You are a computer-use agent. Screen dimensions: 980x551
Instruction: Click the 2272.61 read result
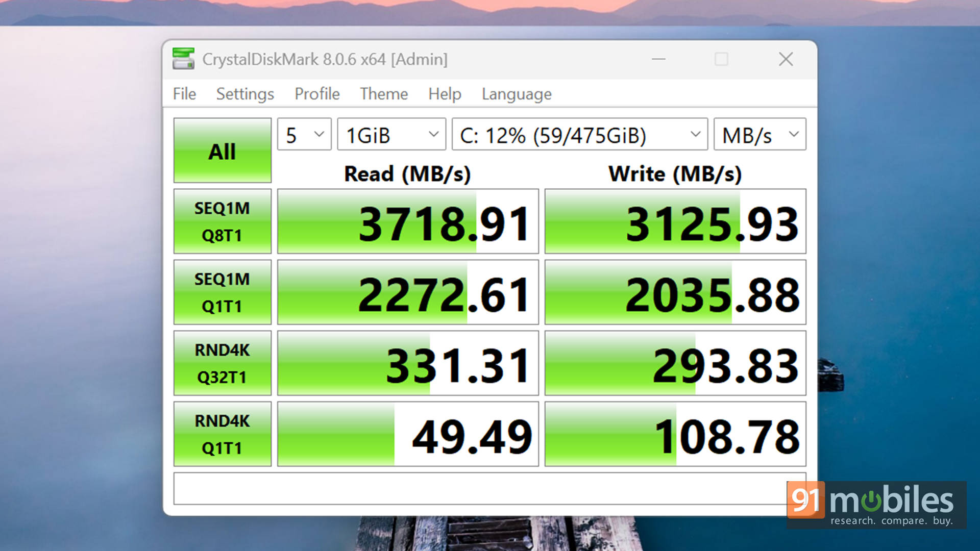tap(408, 292)
